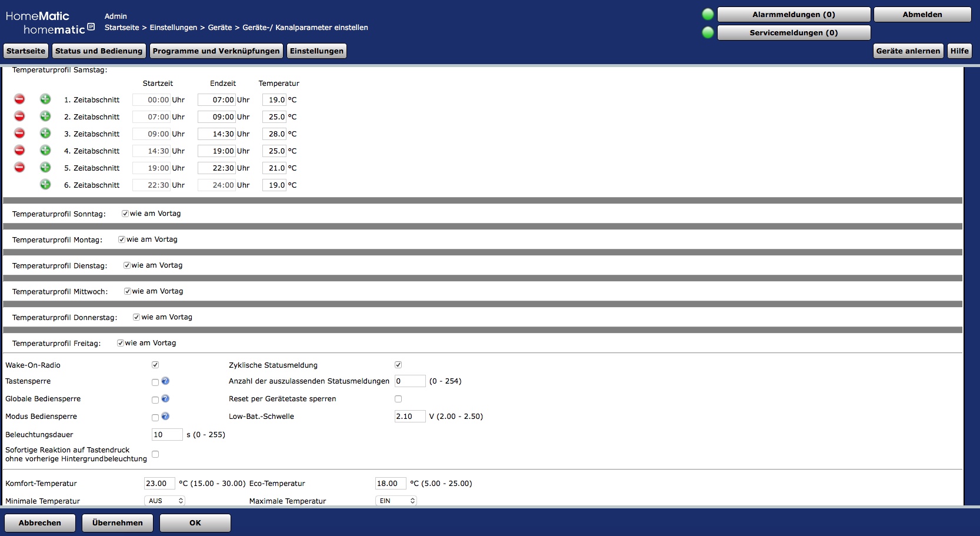Open Alarmmeldungen (0) notifications
This screenshot has width=980, height=536.
794,15
